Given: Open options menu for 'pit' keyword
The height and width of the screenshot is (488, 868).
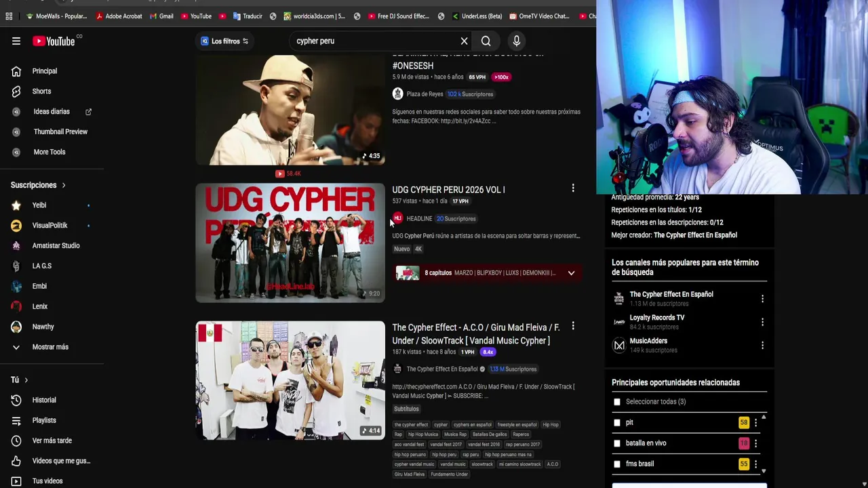Looking at the screenshot, I should pyautogui.click(x=755, y=423).
